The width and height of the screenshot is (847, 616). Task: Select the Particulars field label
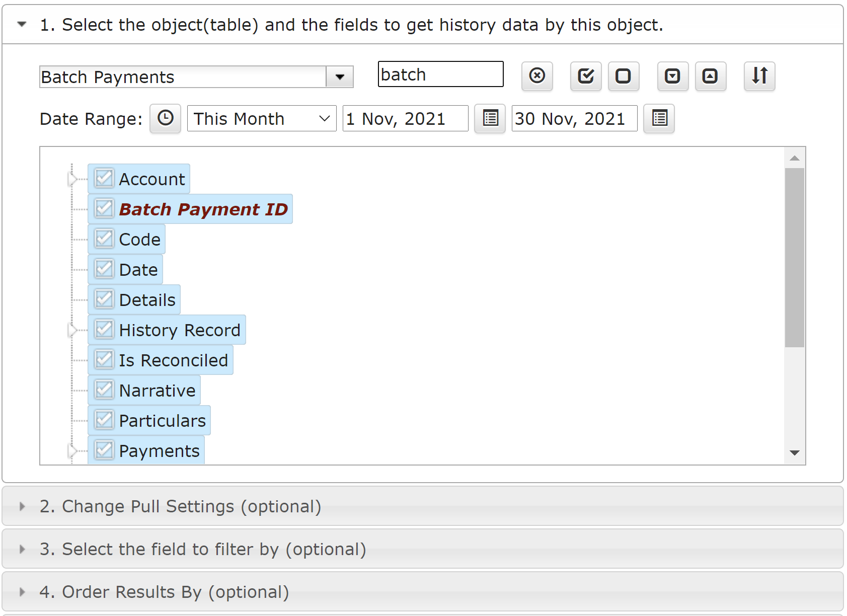pyautogui.click(x=163, y=421)
